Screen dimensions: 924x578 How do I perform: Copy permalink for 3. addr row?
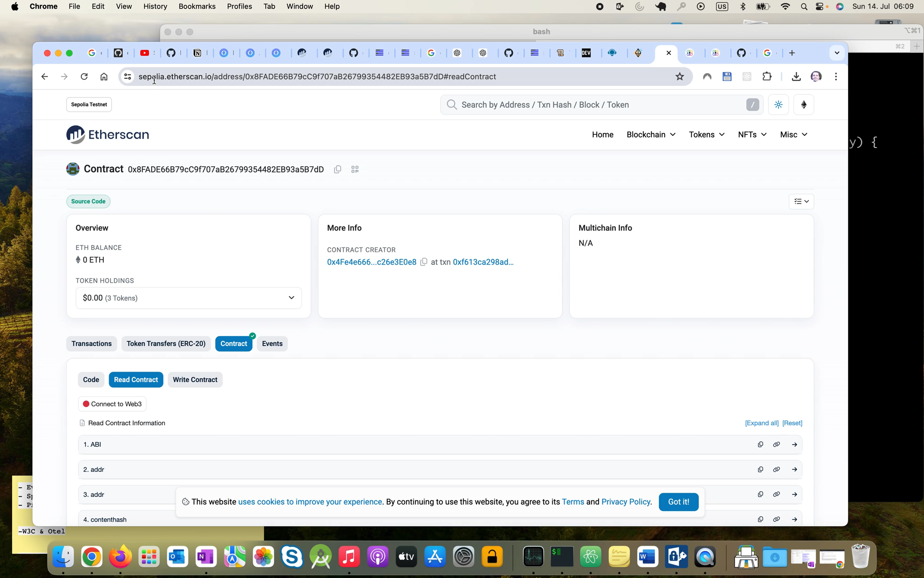pyautogui.click(x=776, y=494)
